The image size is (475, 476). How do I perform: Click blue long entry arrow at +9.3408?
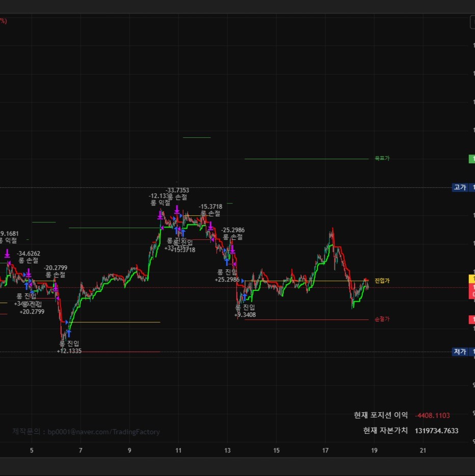point(245,297)
